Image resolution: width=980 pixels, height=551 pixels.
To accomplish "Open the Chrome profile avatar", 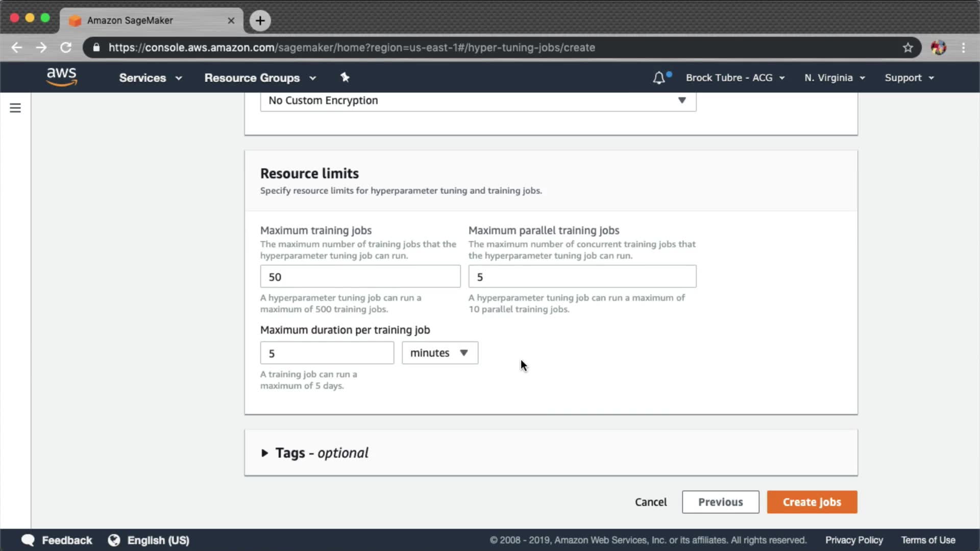I will click(x=938, y=47).
